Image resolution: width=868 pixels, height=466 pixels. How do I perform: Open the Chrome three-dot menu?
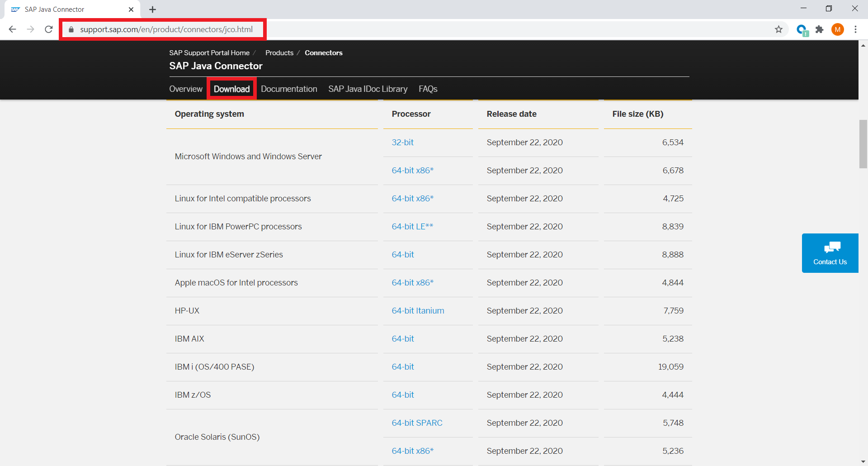tap(855, 29)
